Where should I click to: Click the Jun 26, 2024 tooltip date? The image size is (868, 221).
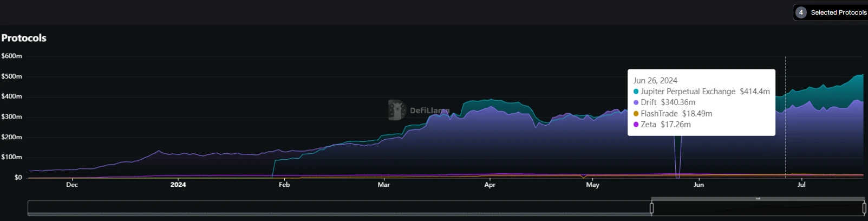pyautogui.click(x=655, y=80)
